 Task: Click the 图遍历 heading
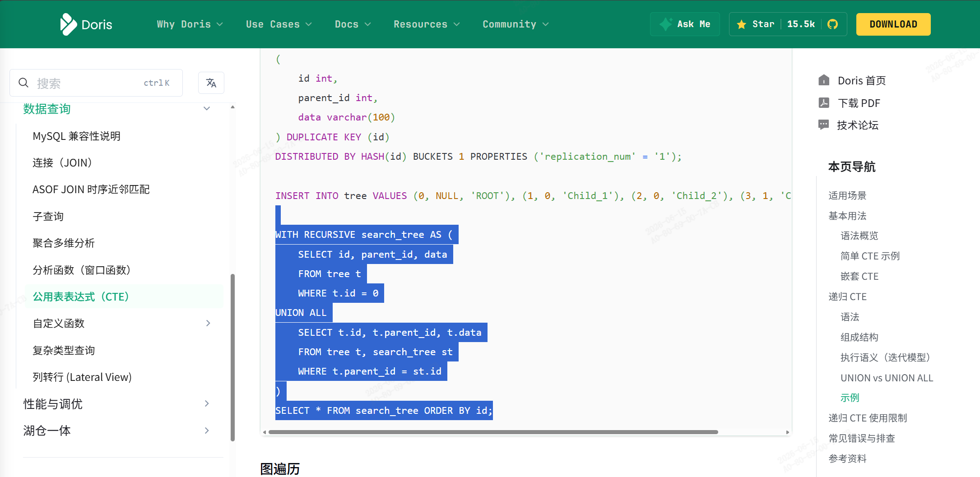coord(280,469)
